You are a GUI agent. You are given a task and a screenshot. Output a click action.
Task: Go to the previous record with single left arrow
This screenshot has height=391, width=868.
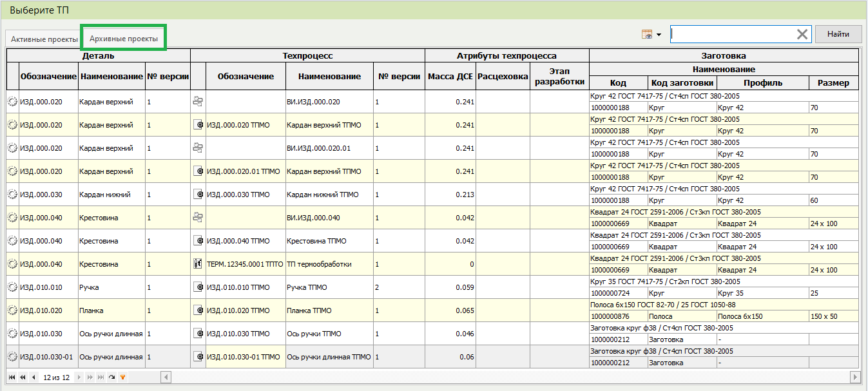[34, 377]
